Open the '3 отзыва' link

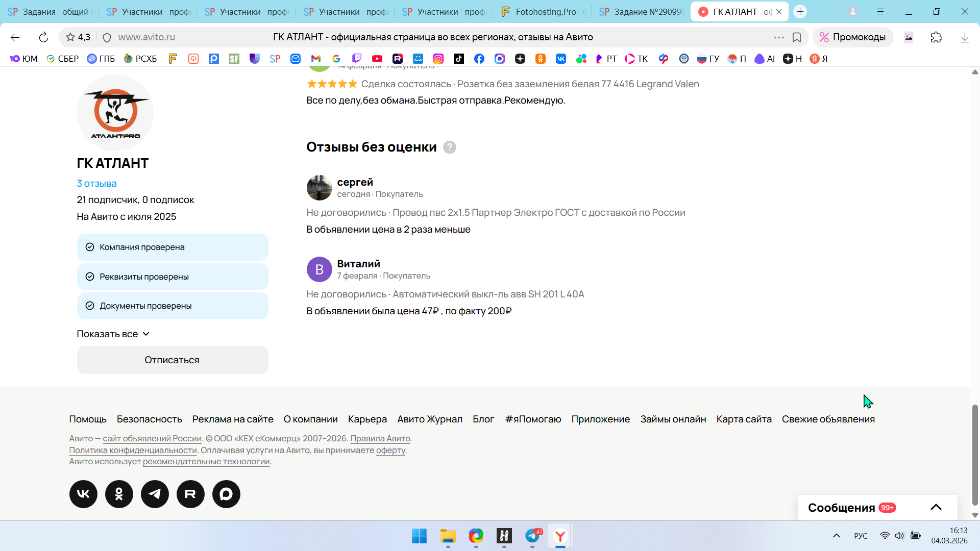(96, 184)
